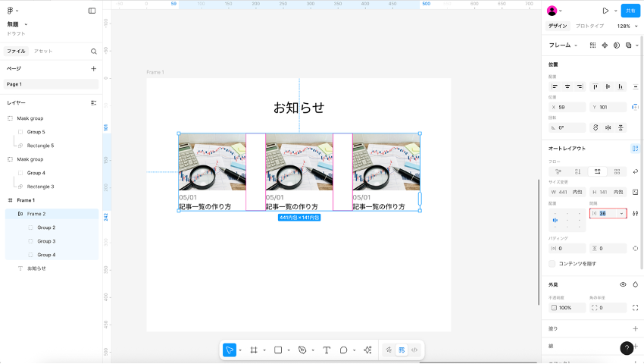Select the Group 5 layer
Screen dimensions: 644x364
click(36, 132)
